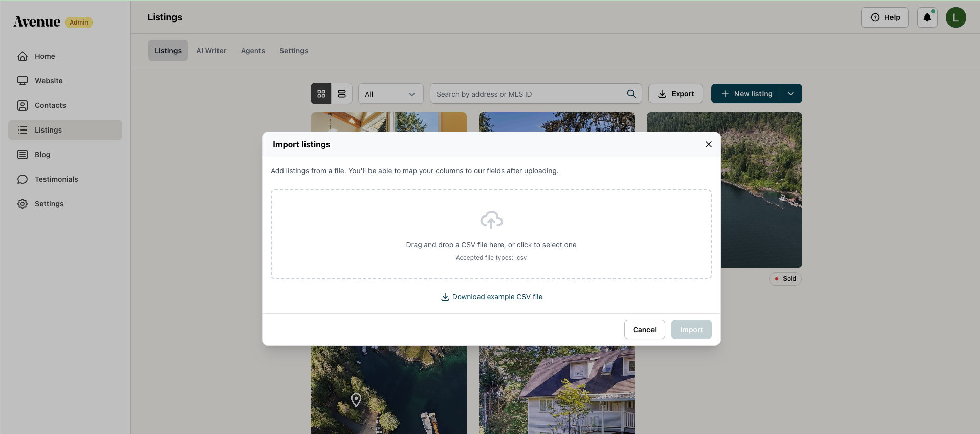The width and height of the screenshot is (980, 434).
Task: Open the Help button
Action: (885, 17)
